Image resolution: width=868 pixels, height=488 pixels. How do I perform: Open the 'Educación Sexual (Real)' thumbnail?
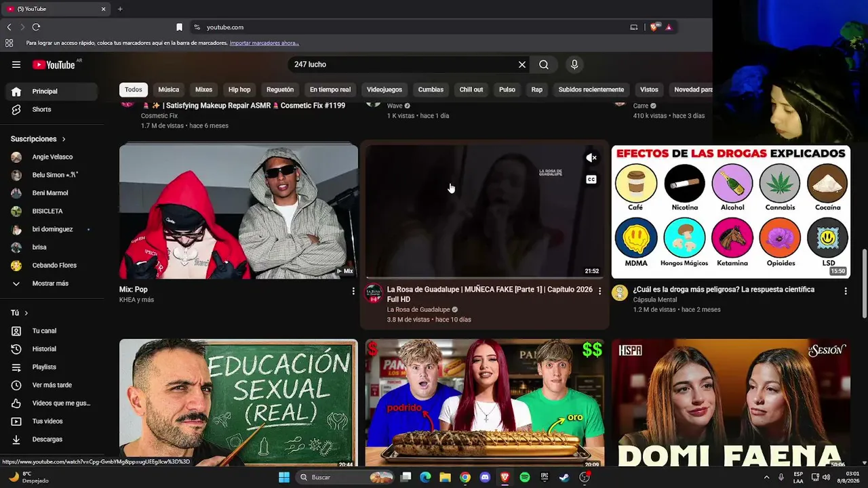239,403
